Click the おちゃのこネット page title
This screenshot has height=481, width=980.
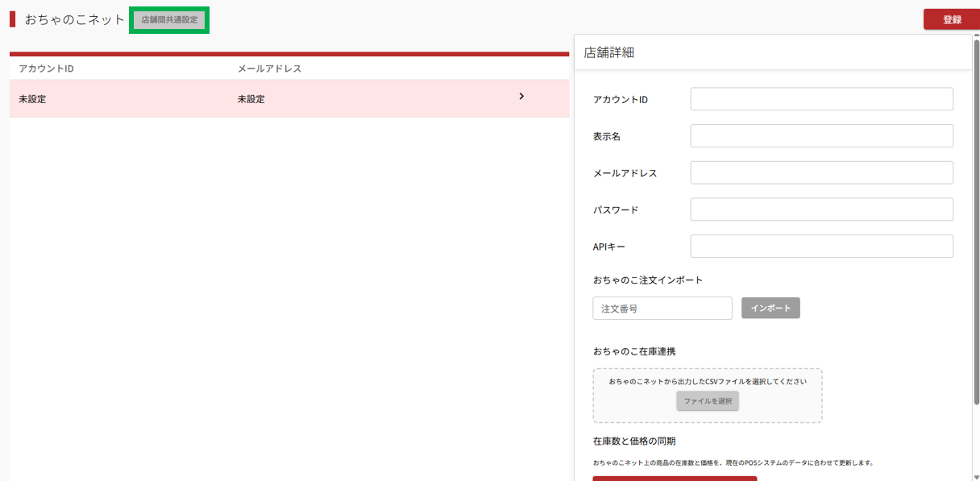tap(74, 19)
